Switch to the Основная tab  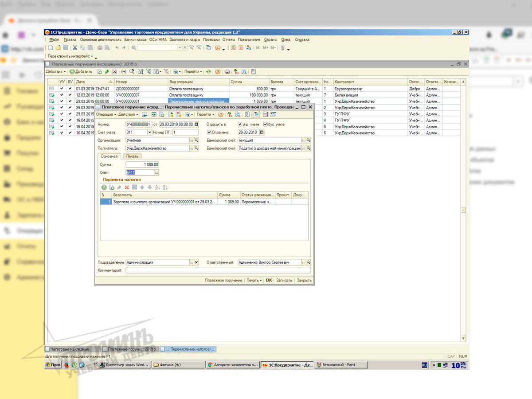[x=109, y=156]
